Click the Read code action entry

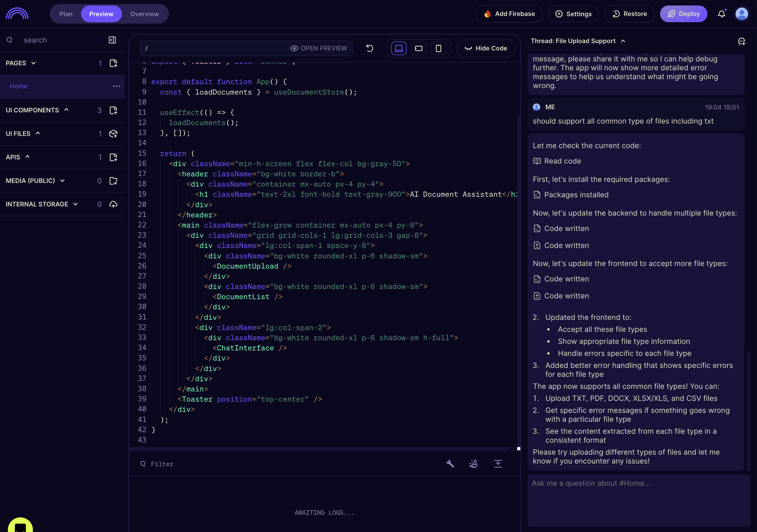(x=557, y=161)
